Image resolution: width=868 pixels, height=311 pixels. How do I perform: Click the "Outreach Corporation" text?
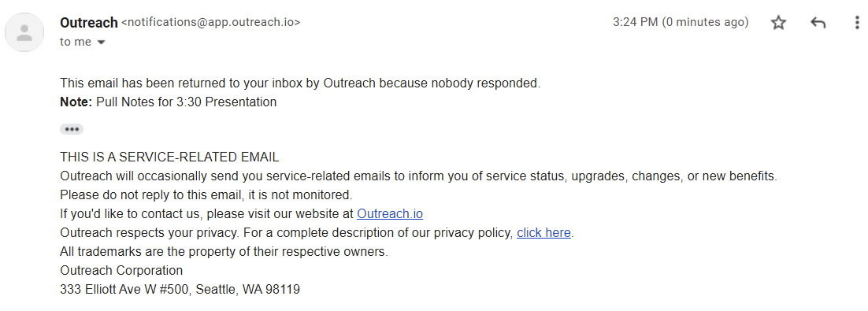pyautogui.click(x=121, y=271)
